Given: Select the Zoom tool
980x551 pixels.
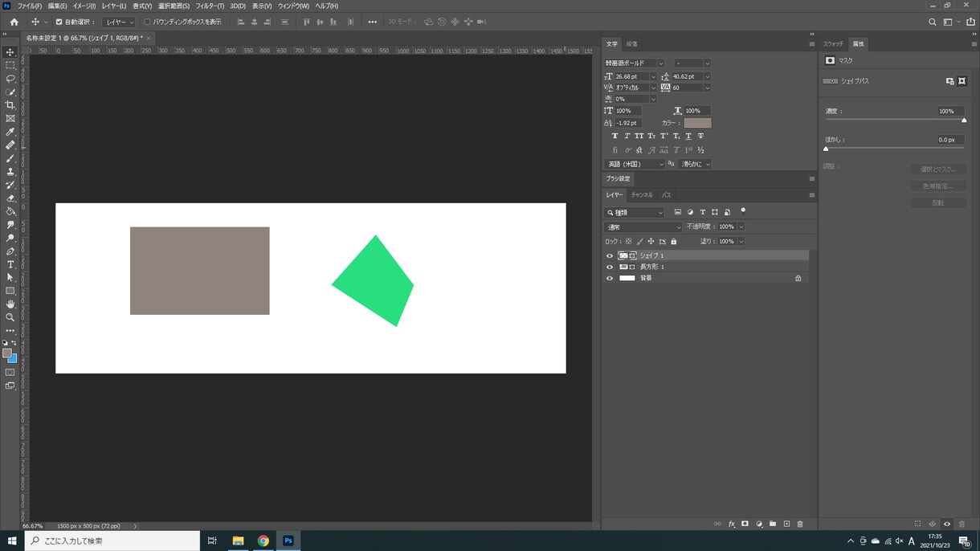Looking at the screenshot, I should pyautogui.click(x=10, y=317).
